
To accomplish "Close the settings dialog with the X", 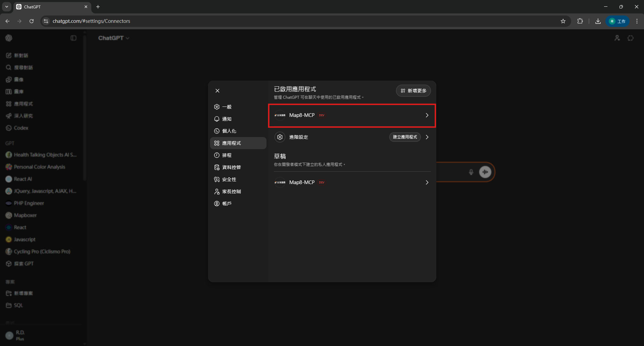I will coord(217,91).
